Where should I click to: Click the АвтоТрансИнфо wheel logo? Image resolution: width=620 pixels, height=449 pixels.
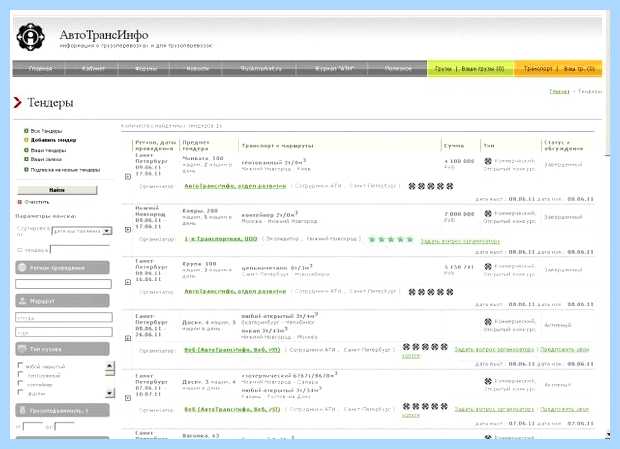[30, 37]
